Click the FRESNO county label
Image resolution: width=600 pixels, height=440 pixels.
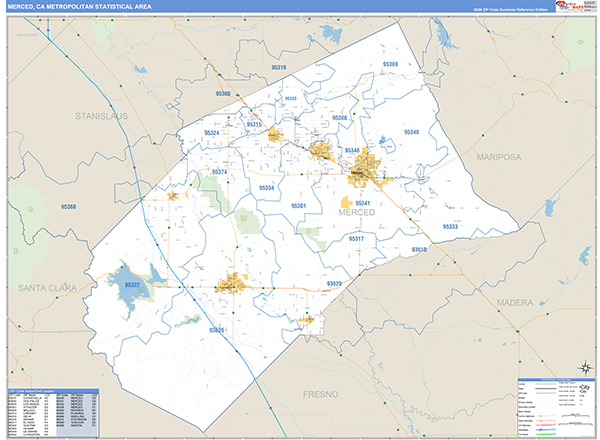pos(321,394)
